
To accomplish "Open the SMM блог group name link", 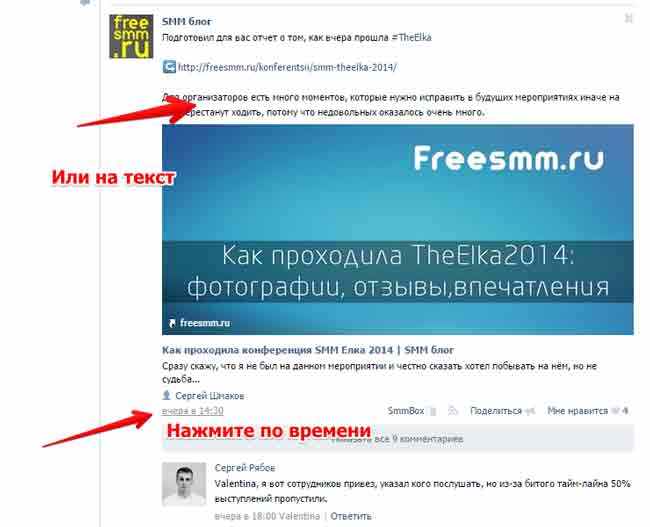I will point(187,22).
